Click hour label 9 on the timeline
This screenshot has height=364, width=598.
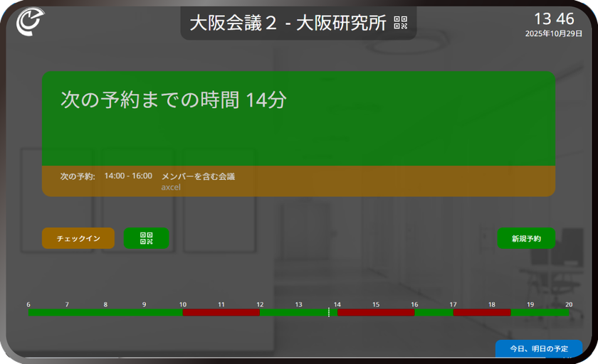[144, 304]
